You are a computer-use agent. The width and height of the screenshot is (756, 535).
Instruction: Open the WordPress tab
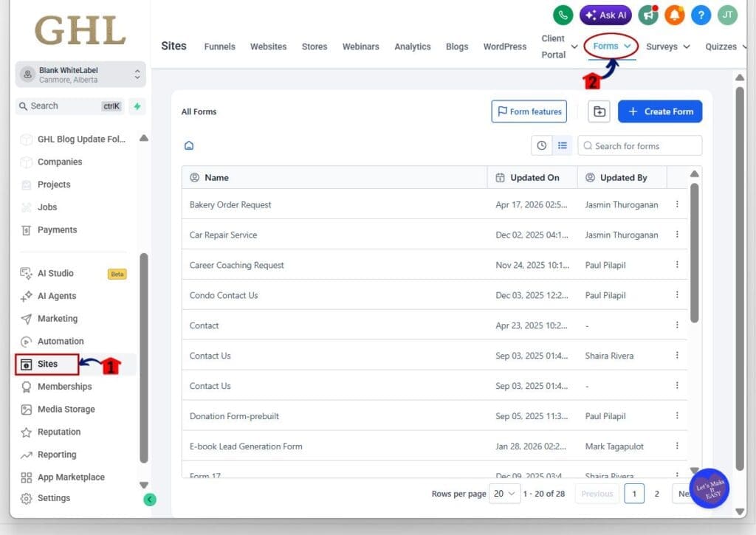(x=505, y=46)
